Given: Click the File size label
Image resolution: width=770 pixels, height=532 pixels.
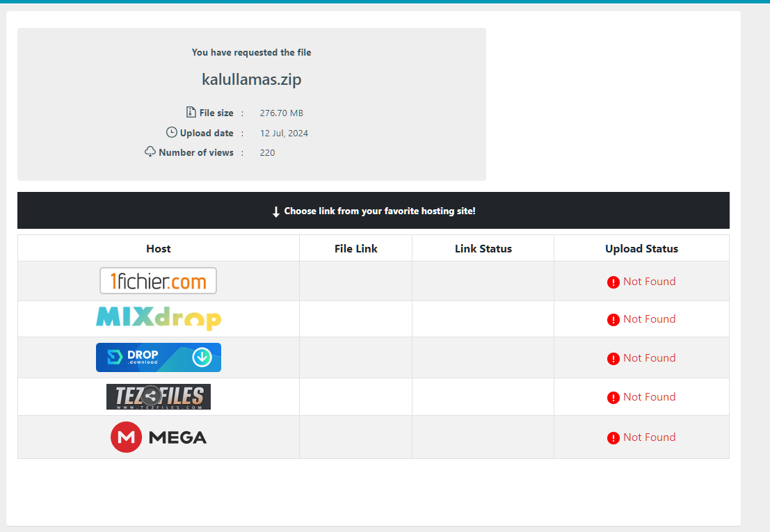Looking at the screenshot, I should [216, 113].
